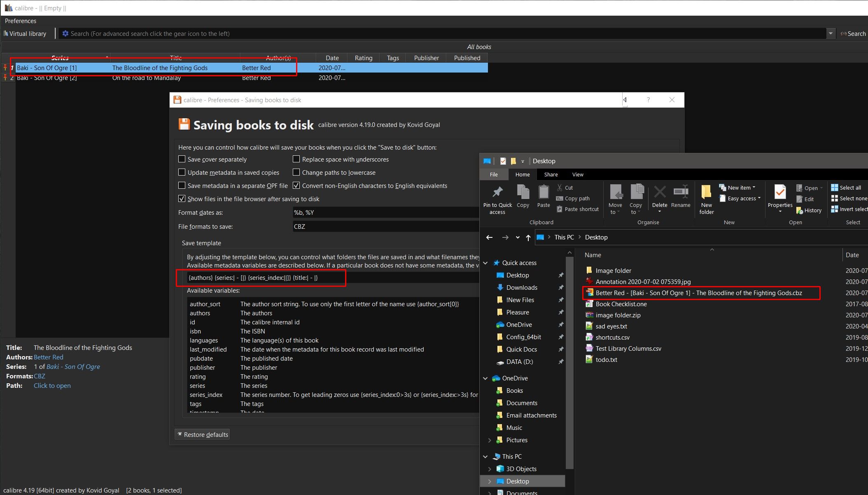868x495 pixels.
Task: Click the Paste clipboard icon
Action: (x=543, y=192)
